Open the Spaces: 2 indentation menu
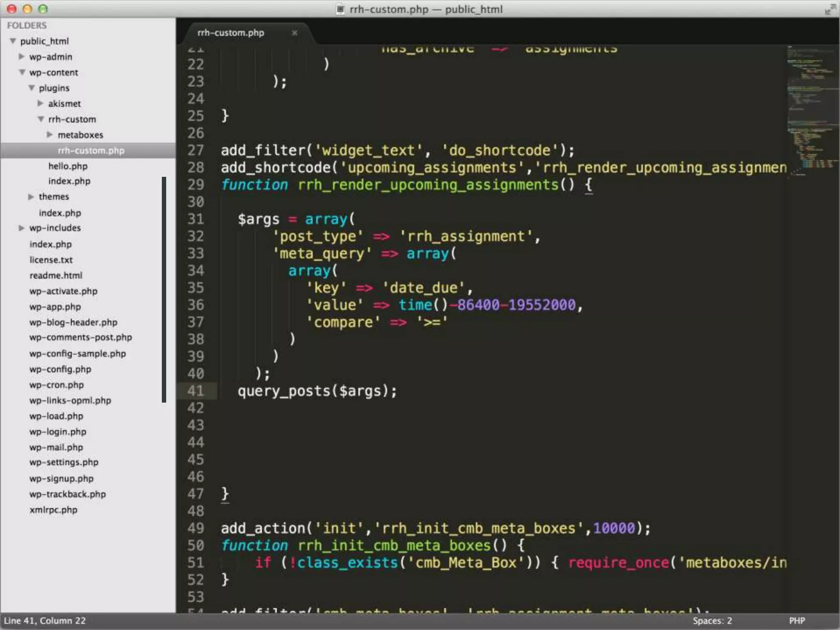This screenshot has height=630, width=840. pos(712,621)
